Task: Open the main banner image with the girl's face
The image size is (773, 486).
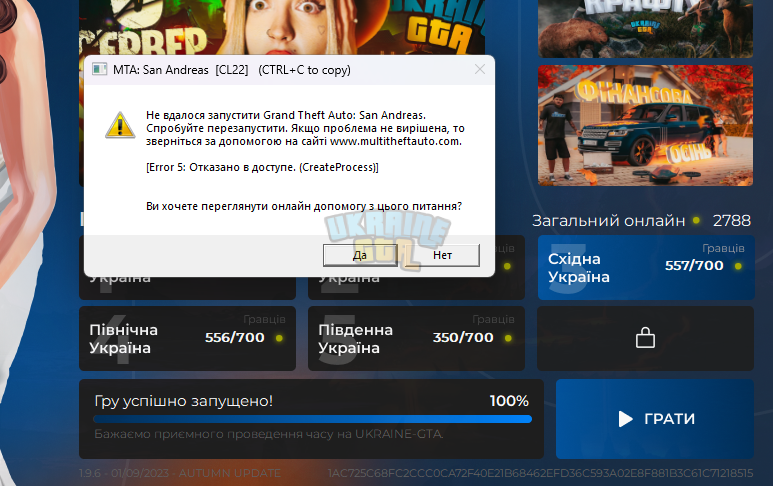Action: pos(282,27)
